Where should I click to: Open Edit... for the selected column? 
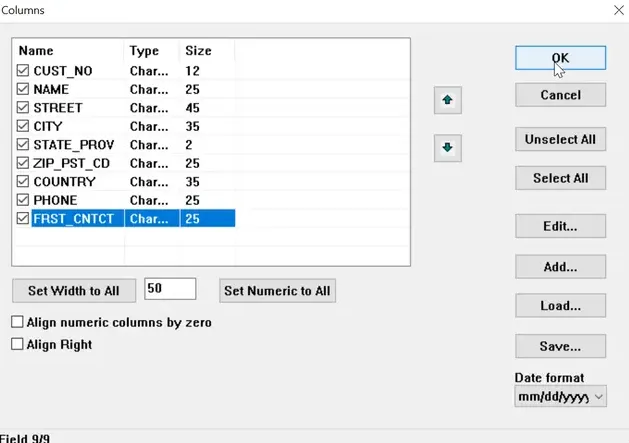pos(560,226)
